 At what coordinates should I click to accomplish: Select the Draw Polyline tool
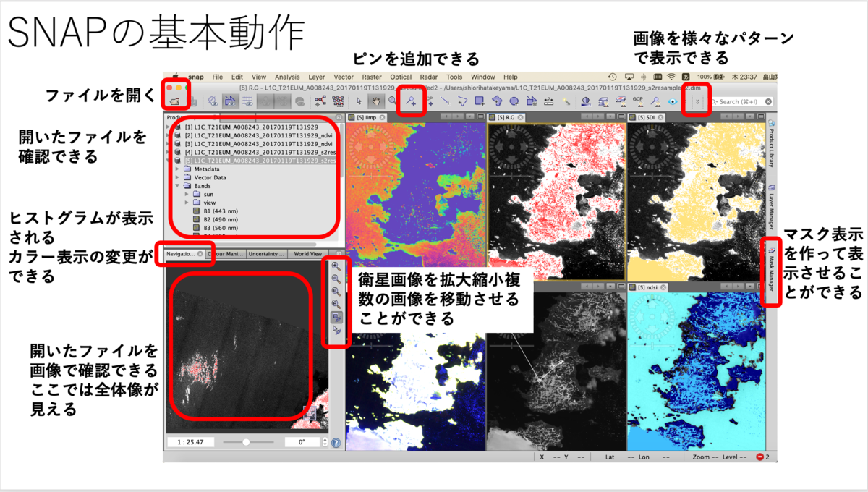point(462,102)
